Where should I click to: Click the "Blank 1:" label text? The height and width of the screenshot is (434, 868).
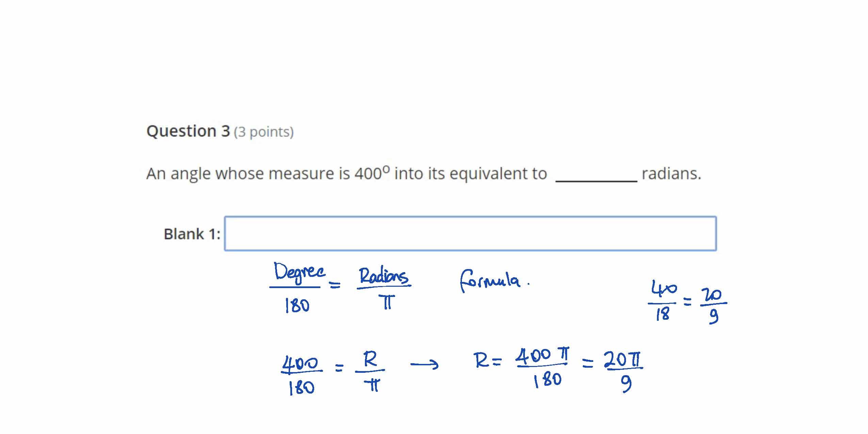[x=192, y=234]
